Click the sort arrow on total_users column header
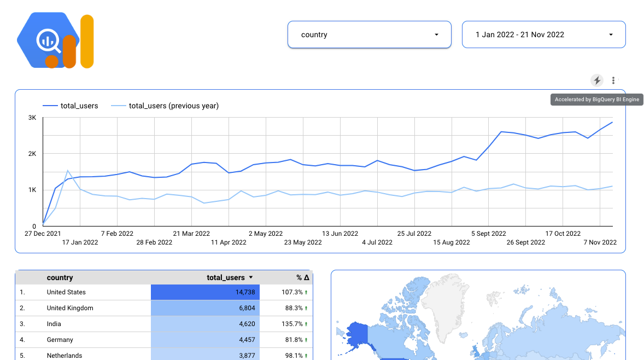 coord(251,277)
